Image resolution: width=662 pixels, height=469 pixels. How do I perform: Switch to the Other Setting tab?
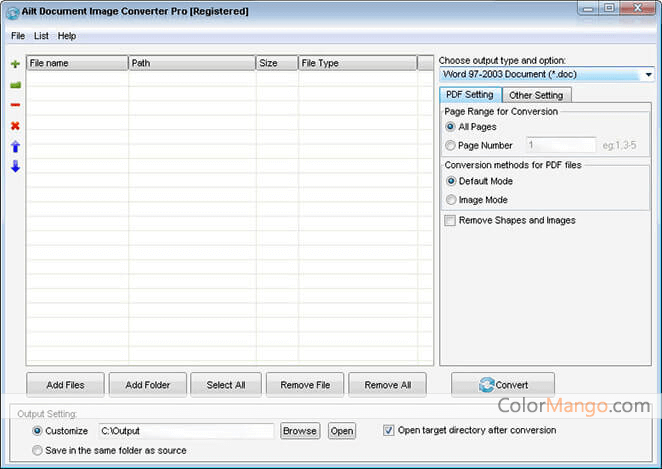536,95
